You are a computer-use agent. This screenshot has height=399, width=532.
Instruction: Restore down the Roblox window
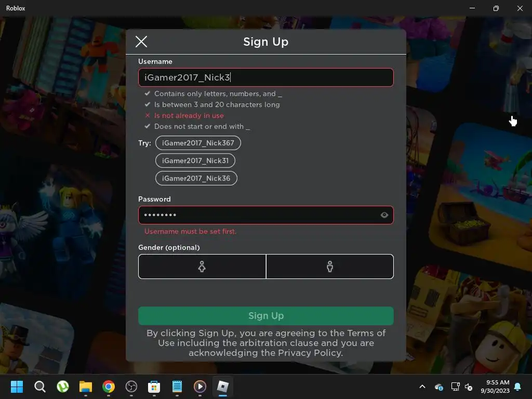coord(496,8)
